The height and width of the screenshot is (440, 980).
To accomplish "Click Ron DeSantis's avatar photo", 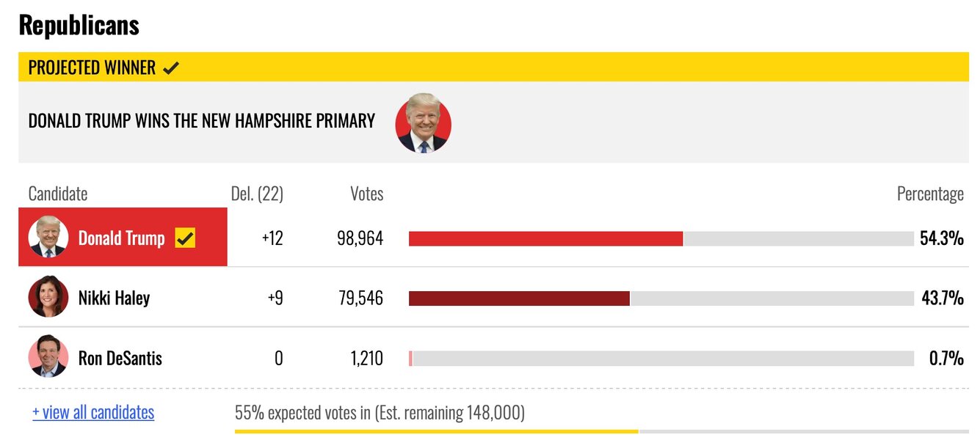I will coord(48,357).
